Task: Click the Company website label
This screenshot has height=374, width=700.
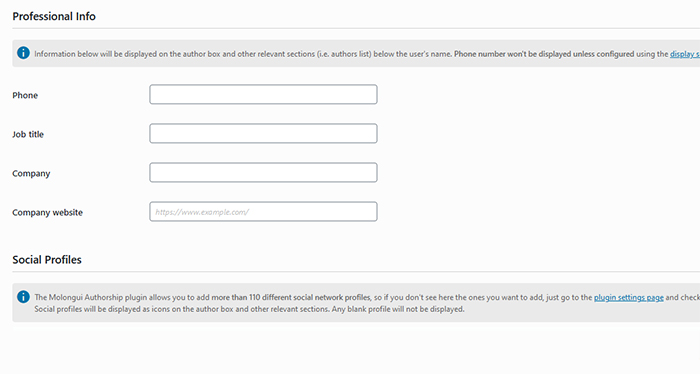Action: (x=47, y=212)
